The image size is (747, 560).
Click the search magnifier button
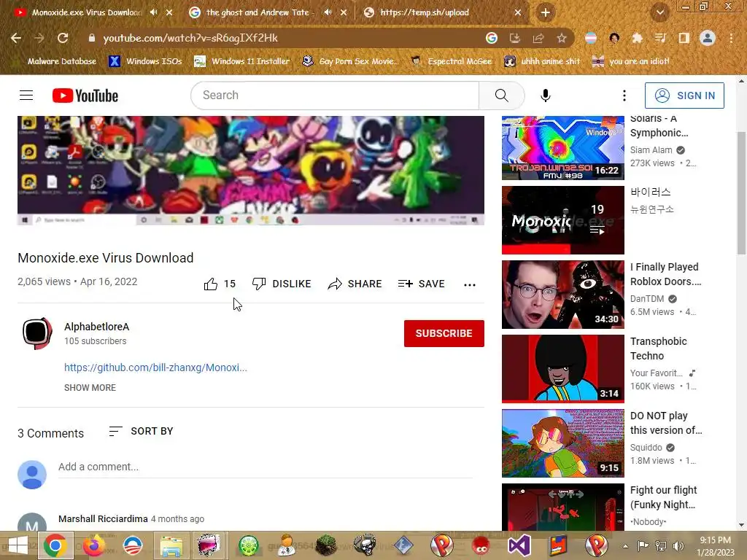tap(502, 96)
